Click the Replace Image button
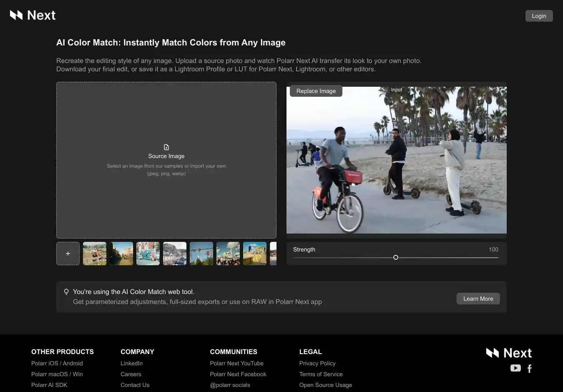This screenshot has height=392, width=563. [x=316, y=91]
